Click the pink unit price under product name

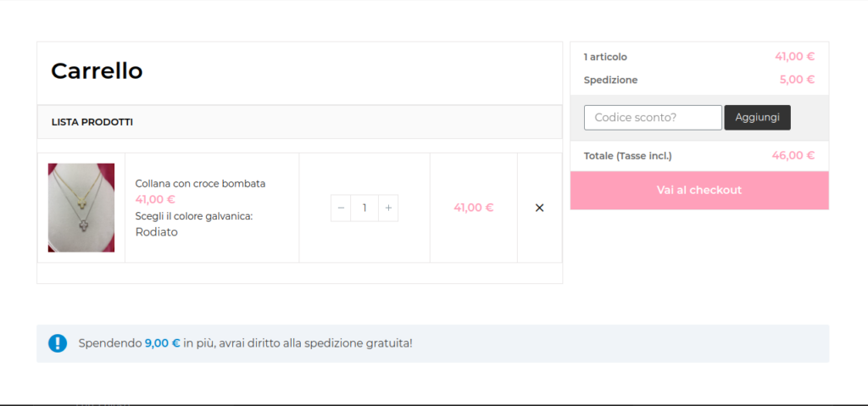(156, 199)
